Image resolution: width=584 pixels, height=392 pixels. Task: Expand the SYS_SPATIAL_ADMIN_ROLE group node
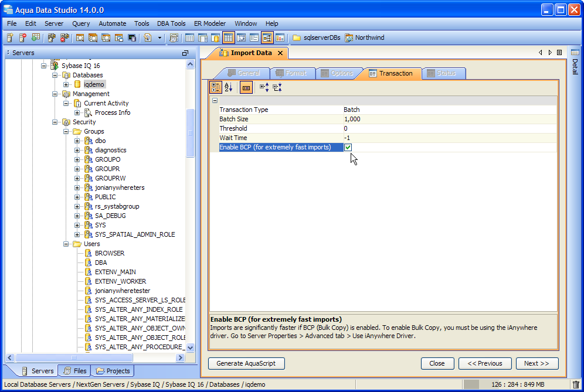(x=77, y=234)
